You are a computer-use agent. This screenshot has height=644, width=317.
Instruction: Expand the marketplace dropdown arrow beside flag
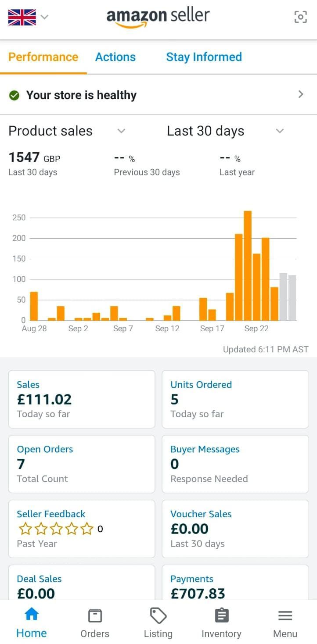(x=44, y=18)
